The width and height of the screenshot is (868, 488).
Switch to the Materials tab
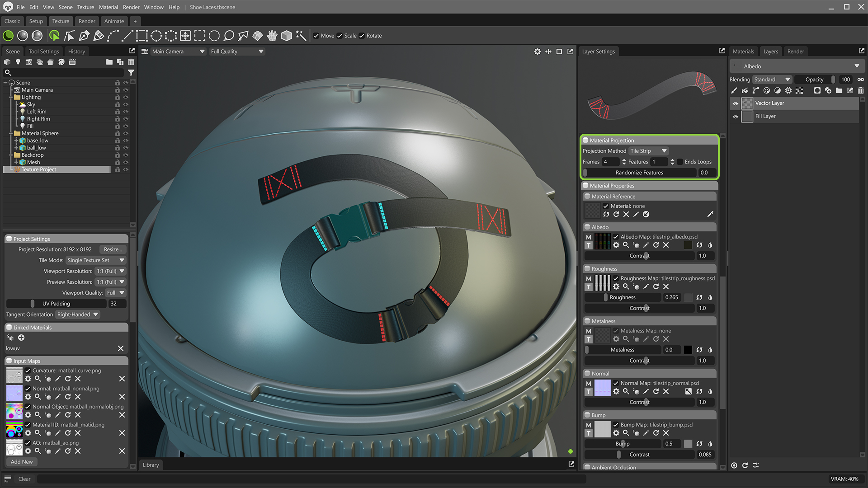pos(743,52)
